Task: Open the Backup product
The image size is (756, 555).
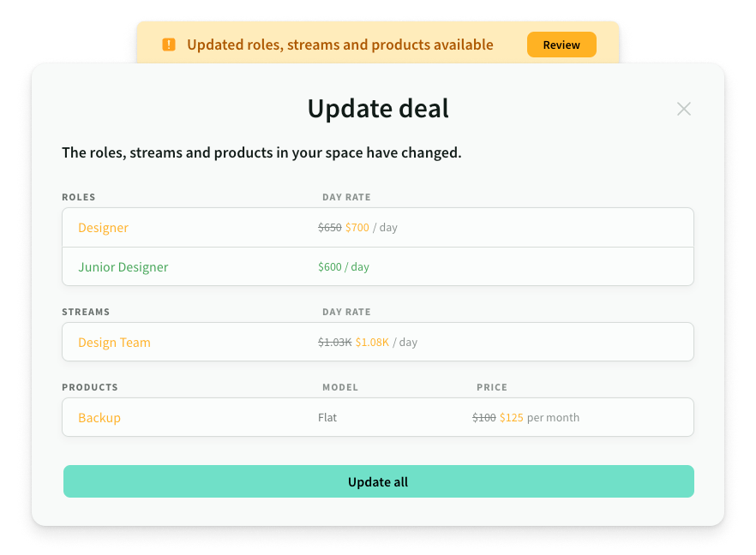Action: click(x=99, y=418)
